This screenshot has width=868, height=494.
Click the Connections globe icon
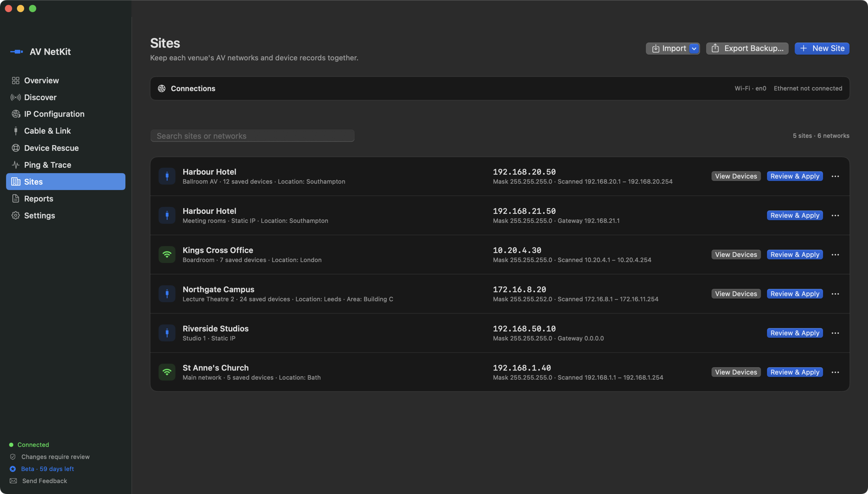pos(161,88)
